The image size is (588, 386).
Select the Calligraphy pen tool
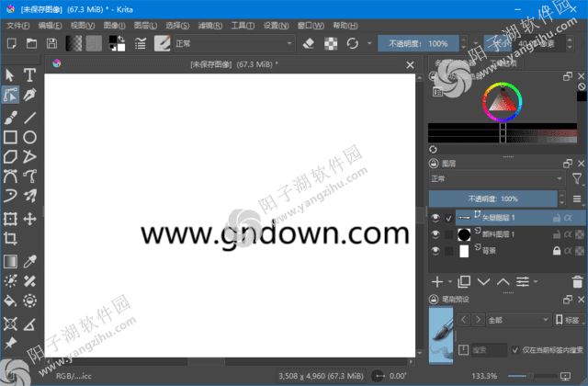tap(29, 95)
